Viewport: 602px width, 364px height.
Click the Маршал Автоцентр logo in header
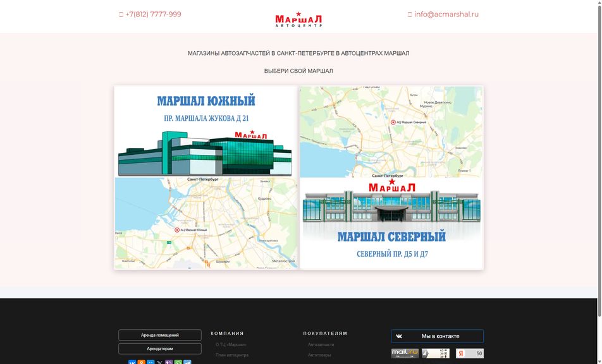[x=298, y=20]
